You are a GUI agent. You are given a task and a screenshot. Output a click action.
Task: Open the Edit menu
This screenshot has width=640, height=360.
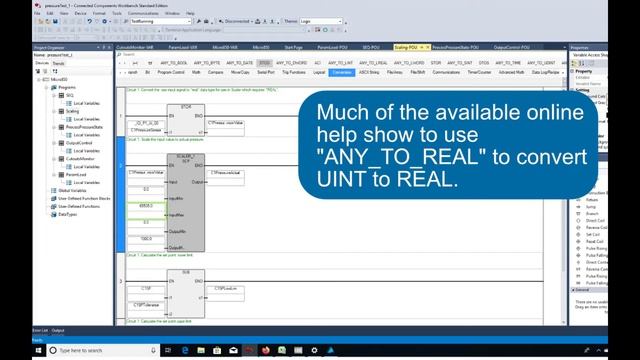pyautogui.click(x=50, y=13)
